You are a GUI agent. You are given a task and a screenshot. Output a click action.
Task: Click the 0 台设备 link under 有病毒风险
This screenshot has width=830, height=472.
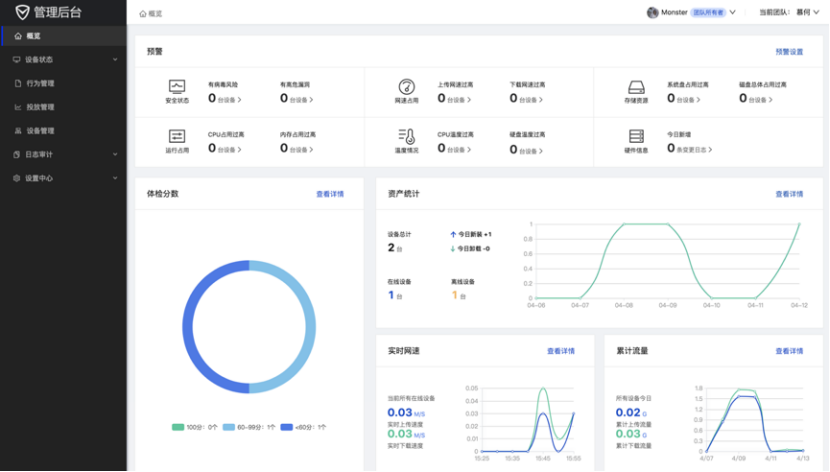coord(227,99)
